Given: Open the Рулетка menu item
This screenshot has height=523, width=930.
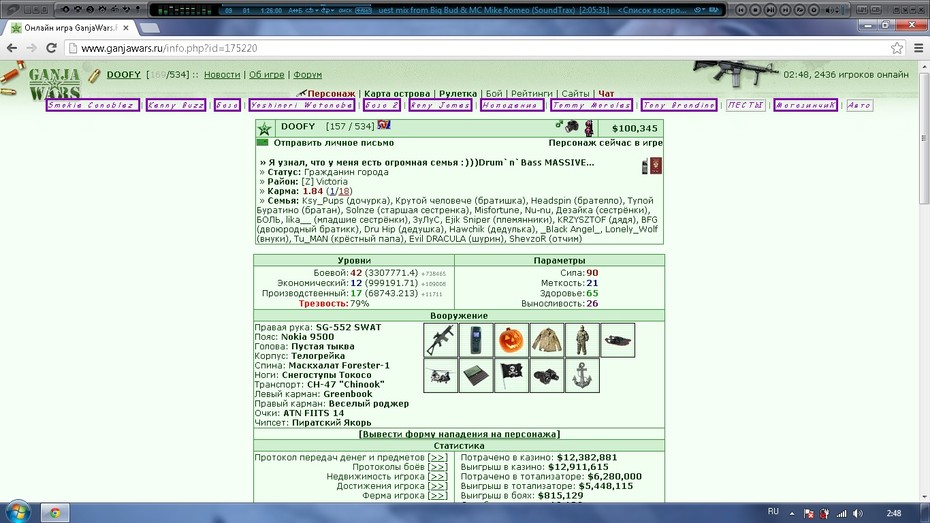Looking at the screenshot, I should tap(458, 94).
